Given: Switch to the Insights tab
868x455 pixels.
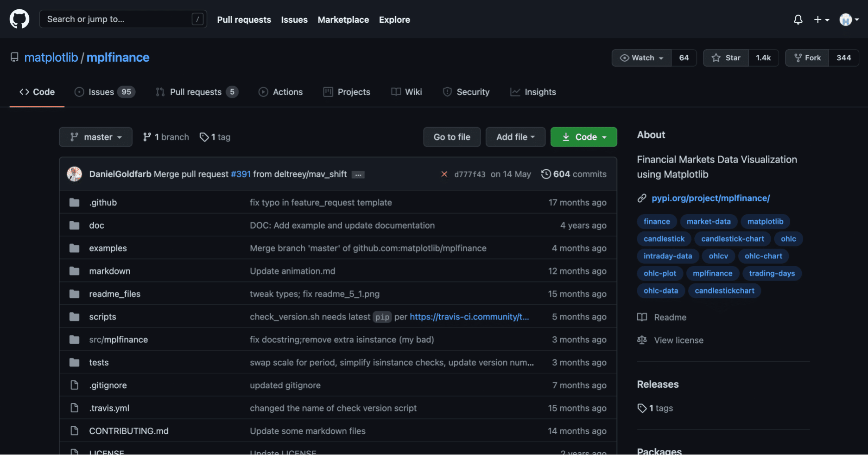Looking at the screenshot, I should [533, 92].
